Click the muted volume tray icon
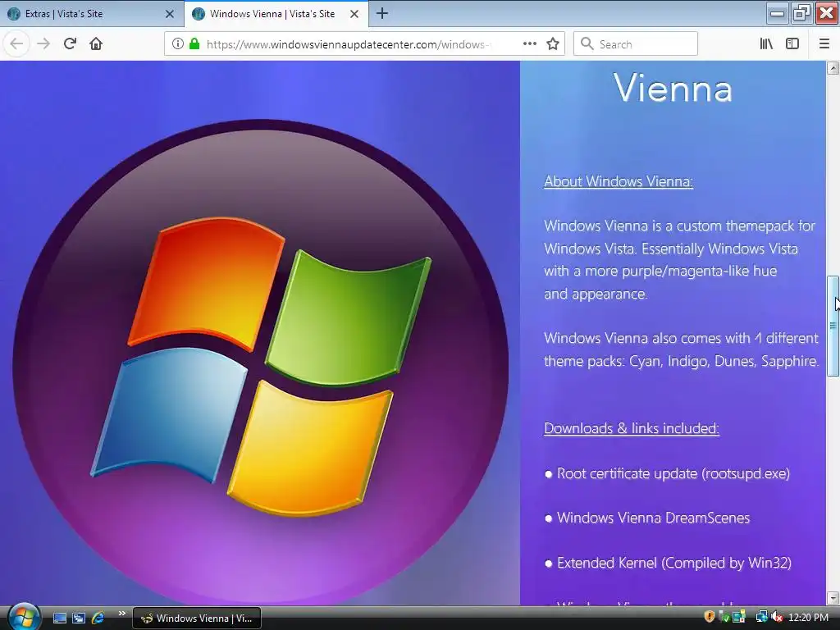Image resolution: width=840 pixels, height=630 pixels. click(776, 617)
